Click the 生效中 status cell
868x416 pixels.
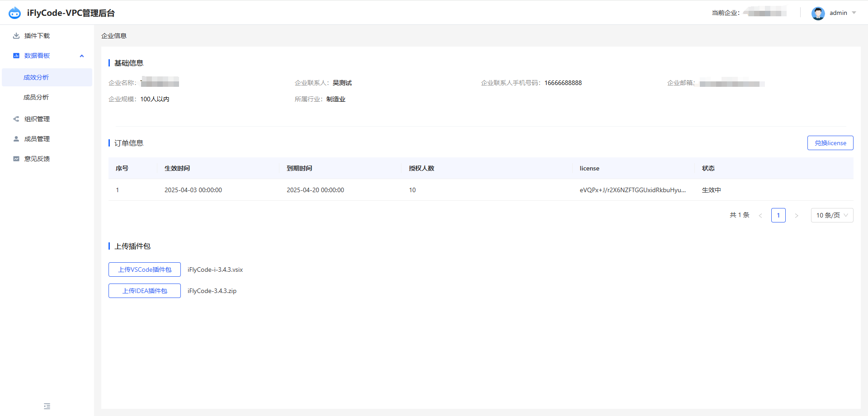point(711,190)
